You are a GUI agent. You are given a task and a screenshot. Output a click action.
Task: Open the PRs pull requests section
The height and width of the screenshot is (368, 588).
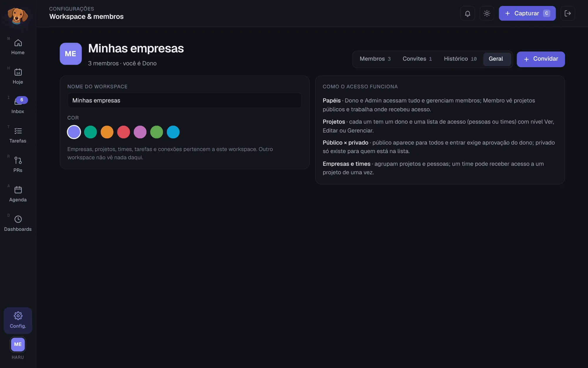tap(18, 165)
